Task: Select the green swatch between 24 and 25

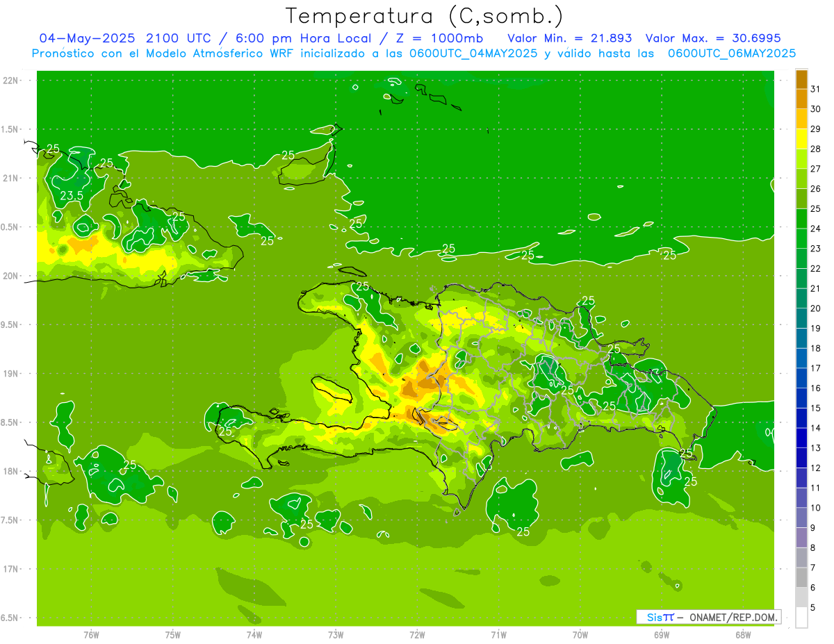Action: point(801,218)
